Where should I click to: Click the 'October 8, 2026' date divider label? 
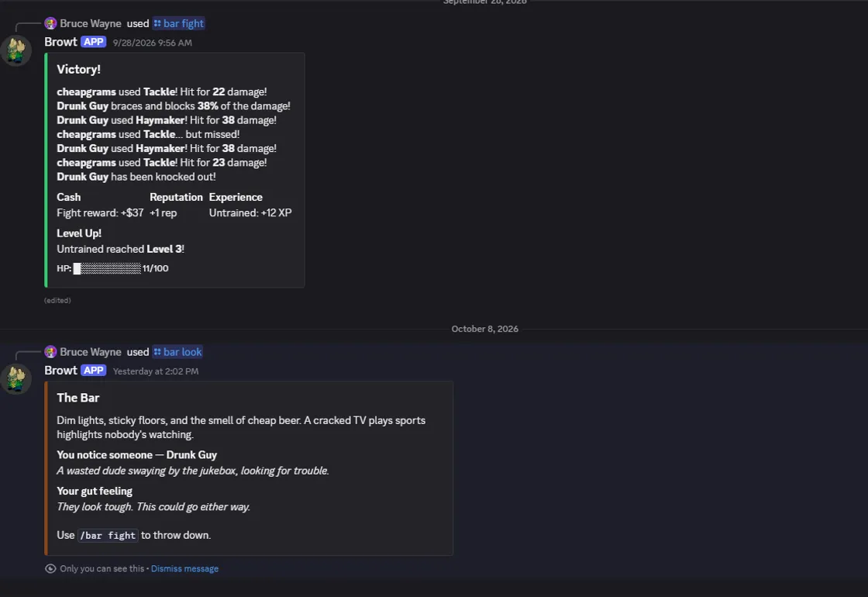[x=485, y=329]
